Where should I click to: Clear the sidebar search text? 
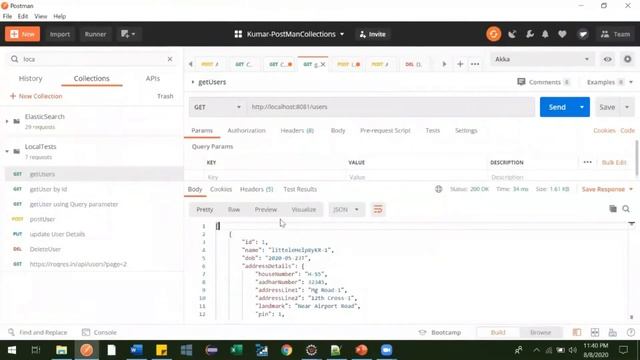[170, 59]
